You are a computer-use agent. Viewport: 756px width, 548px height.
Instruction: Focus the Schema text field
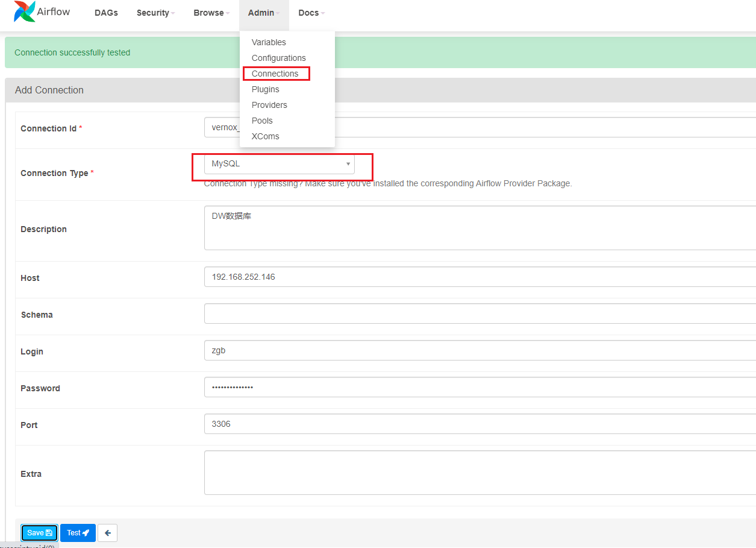click(479, 313)
